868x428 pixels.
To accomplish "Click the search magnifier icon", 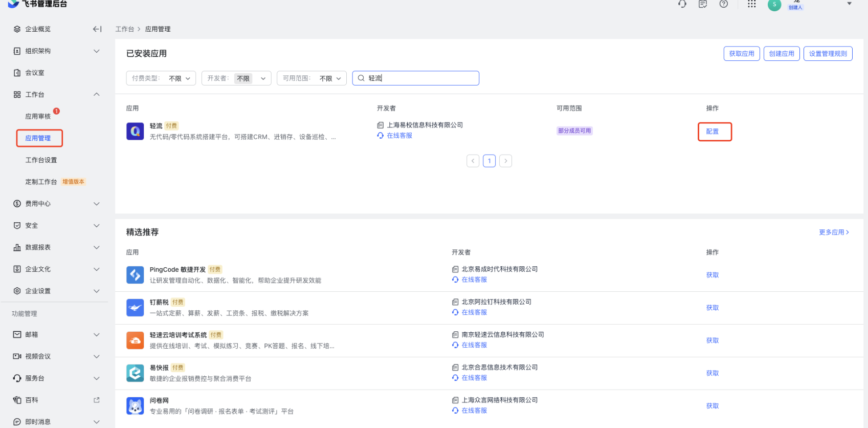I will 361,78.
